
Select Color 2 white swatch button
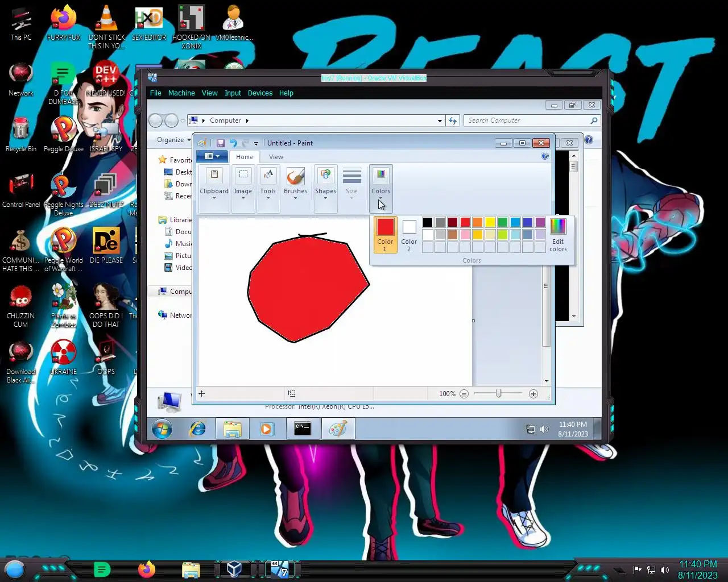409,234
